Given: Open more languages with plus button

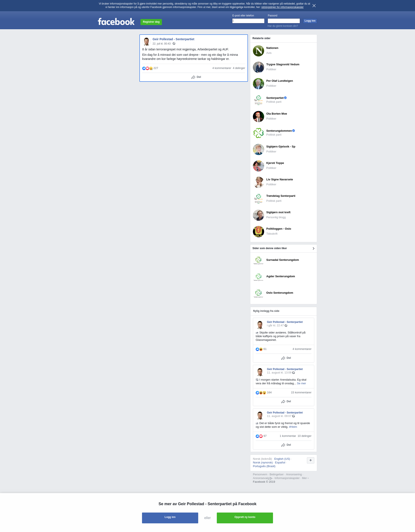Looking at the screenshot, I should [x=310, y=460].
